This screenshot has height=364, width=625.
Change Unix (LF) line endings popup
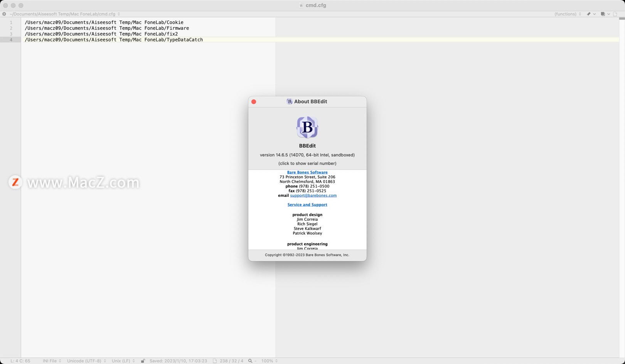(123, 361)
